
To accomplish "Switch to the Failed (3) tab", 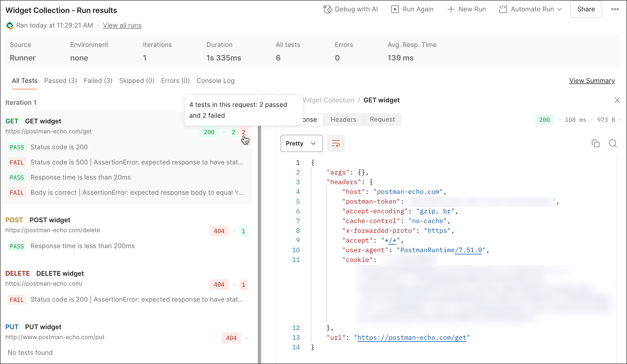I will pos(98,81).
